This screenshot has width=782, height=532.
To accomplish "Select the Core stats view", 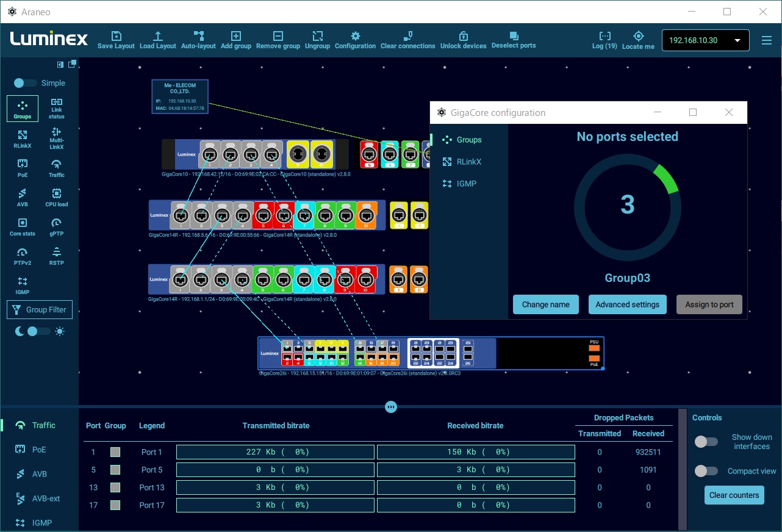I will tap(23, 226).
